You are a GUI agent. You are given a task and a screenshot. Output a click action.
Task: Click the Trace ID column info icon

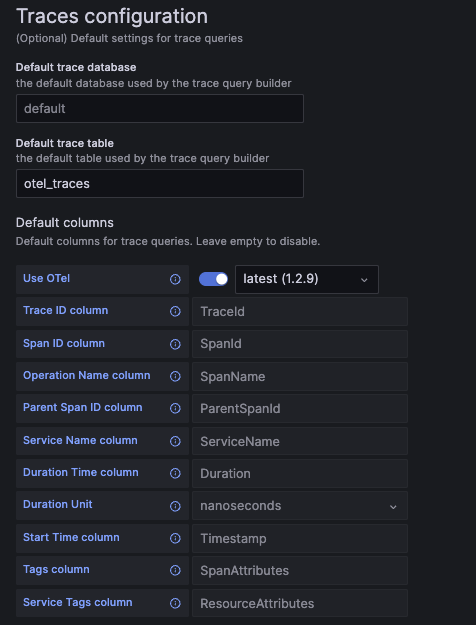click(175, 311)
